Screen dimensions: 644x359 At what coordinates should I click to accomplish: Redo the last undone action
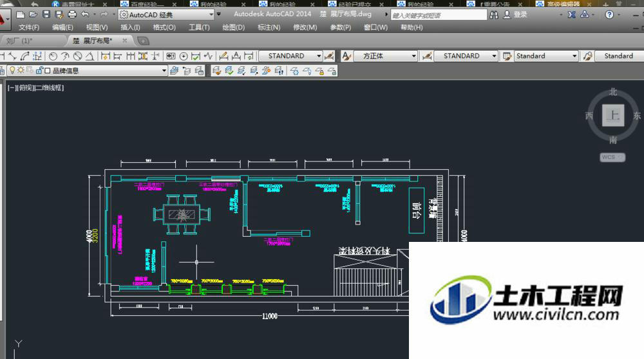click(104, 14)
